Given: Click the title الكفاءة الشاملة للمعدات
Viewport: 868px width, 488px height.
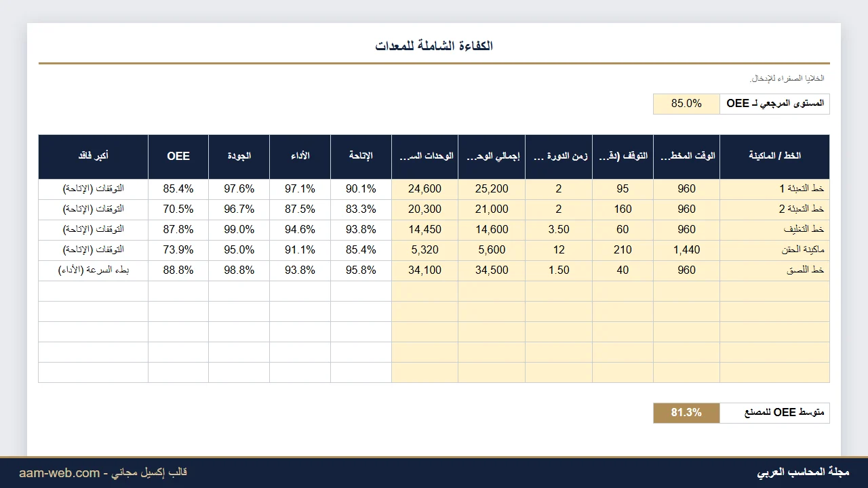Looking at the screenshot, I should (x=434, y=46).
